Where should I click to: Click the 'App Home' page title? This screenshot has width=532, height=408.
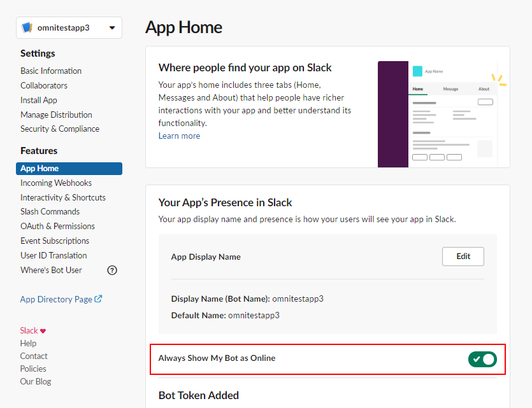click(x=183, y=27)
